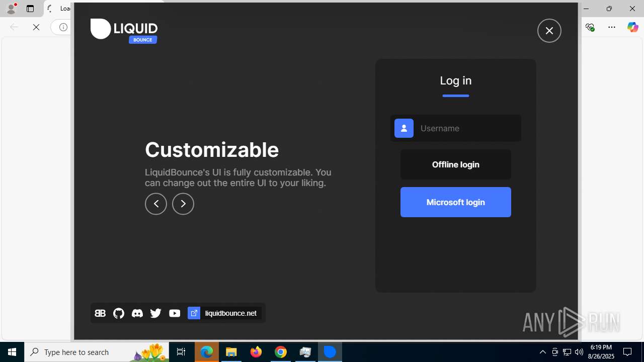Switch to Microsoft Edge on taskbar

point(207,352)
